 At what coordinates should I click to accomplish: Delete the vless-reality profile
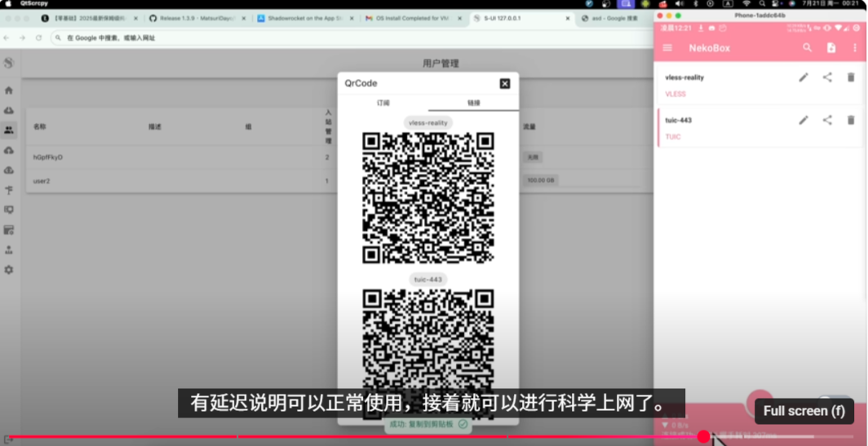(x=851, y=77)
